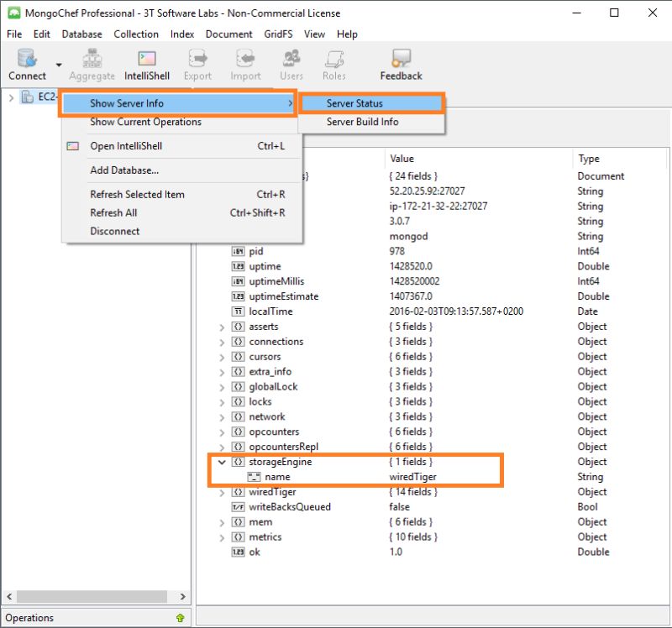
Task: Click the uptimeEstimate double type icon
Action: (238, 296)
